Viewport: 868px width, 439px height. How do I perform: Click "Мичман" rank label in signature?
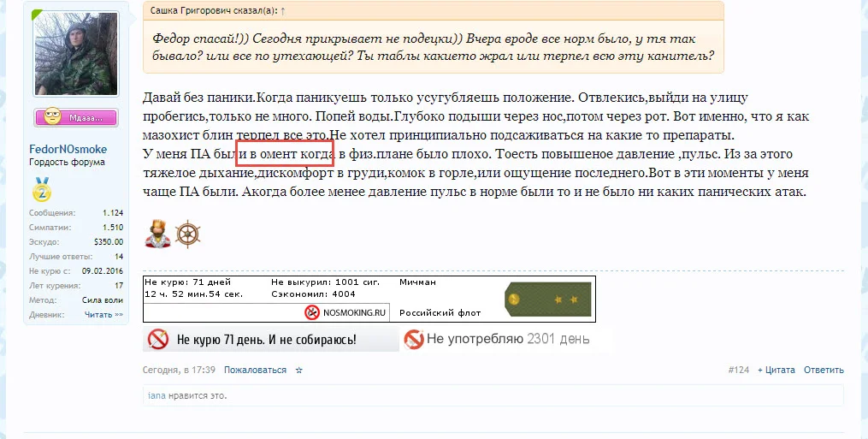tap(417, 282)
